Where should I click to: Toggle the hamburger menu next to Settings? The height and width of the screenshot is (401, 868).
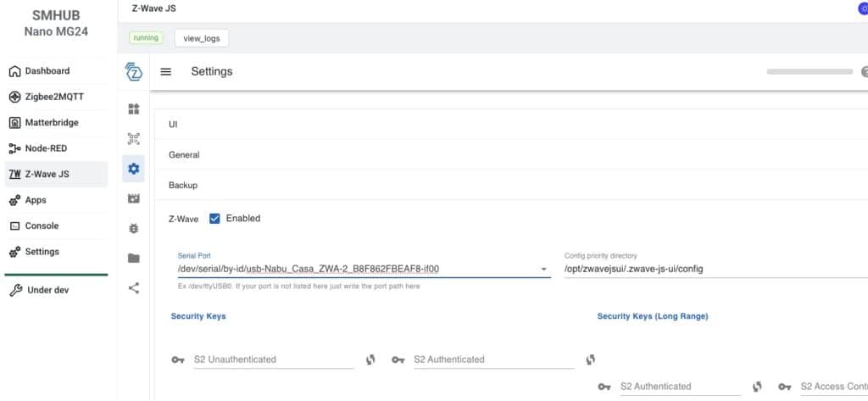[x=166, y=72]
